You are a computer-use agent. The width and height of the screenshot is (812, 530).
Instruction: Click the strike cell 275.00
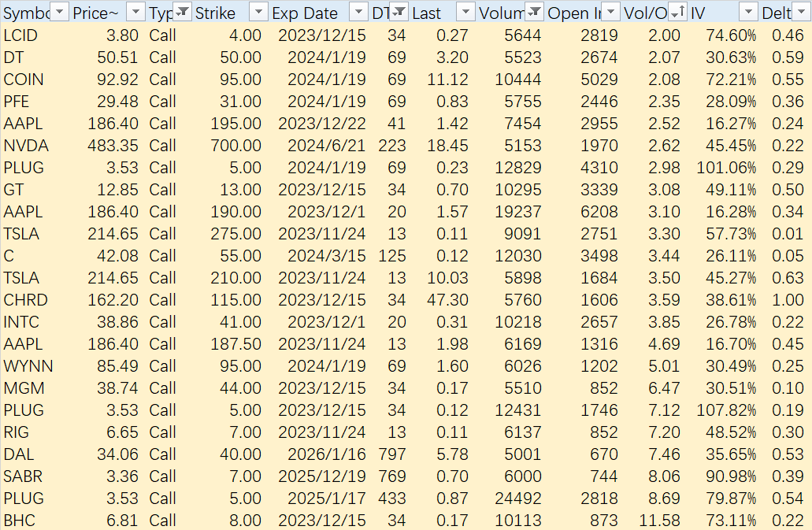point(235,234)
